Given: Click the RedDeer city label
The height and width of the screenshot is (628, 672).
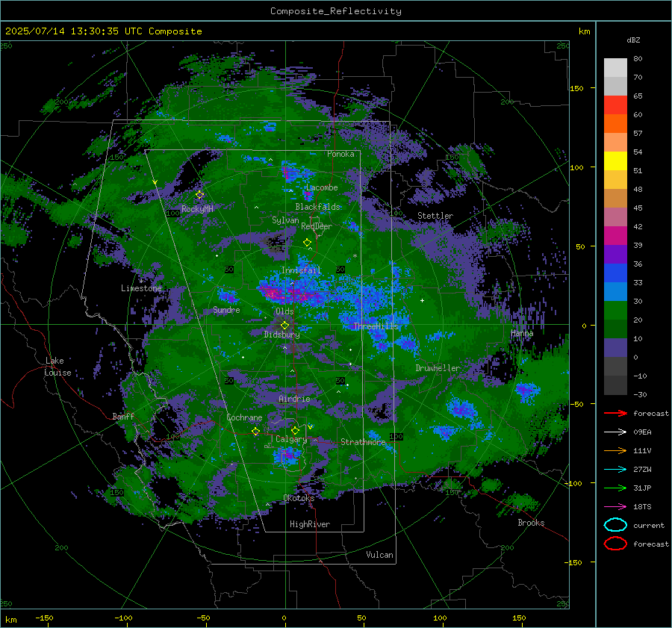Looking at the screenshot, I should 317,226.
